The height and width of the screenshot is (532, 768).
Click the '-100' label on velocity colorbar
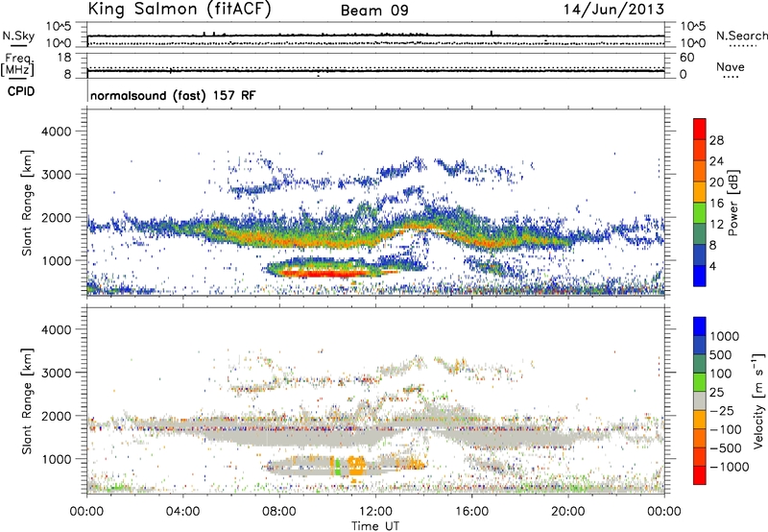726,429
